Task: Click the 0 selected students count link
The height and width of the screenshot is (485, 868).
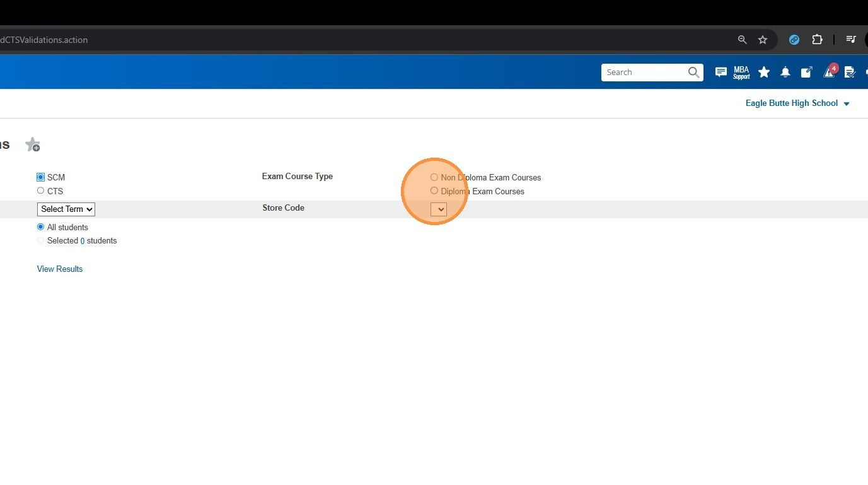Action: 83,241
